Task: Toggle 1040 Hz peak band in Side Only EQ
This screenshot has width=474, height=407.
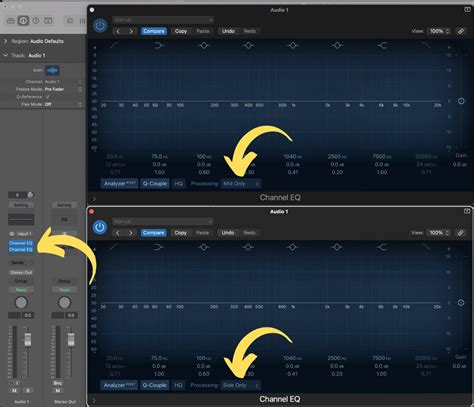Action: pyautogui.click(x=292, y=247)
